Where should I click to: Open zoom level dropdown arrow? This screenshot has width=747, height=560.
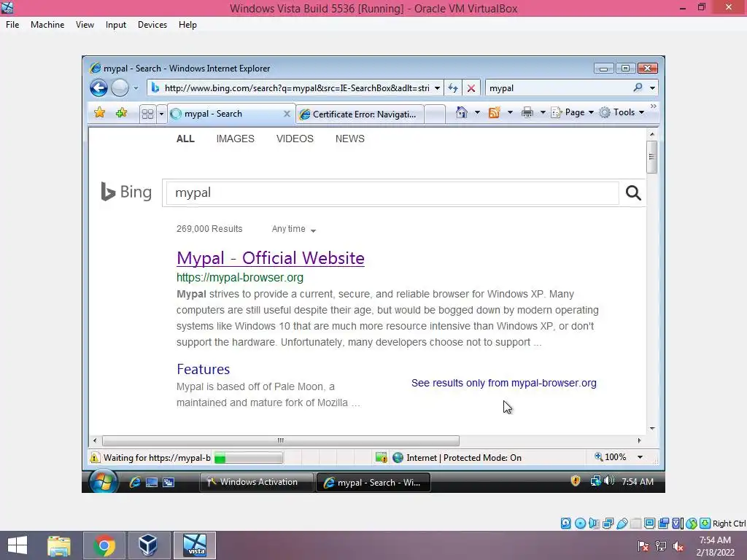640,457
